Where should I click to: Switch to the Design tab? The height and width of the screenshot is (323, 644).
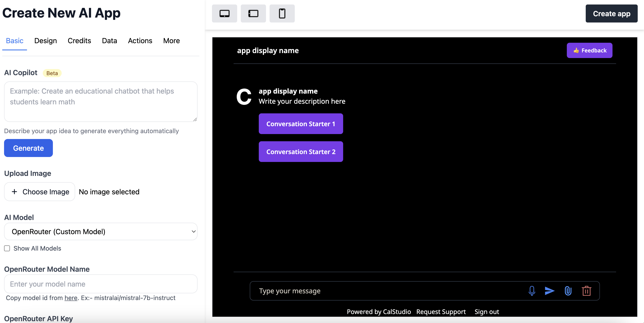click(x=45, y=40)
